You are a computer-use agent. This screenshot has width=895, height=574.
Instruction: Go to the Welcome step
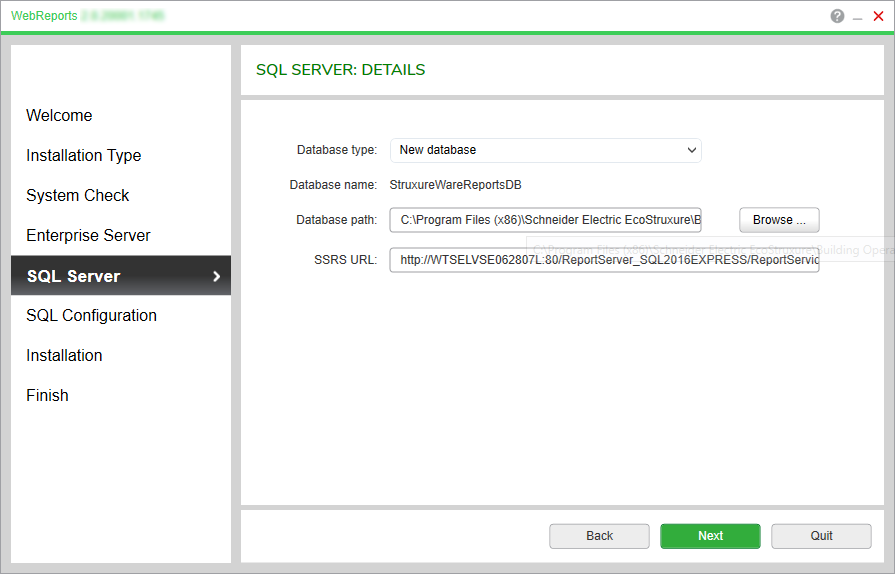[59, 116]
